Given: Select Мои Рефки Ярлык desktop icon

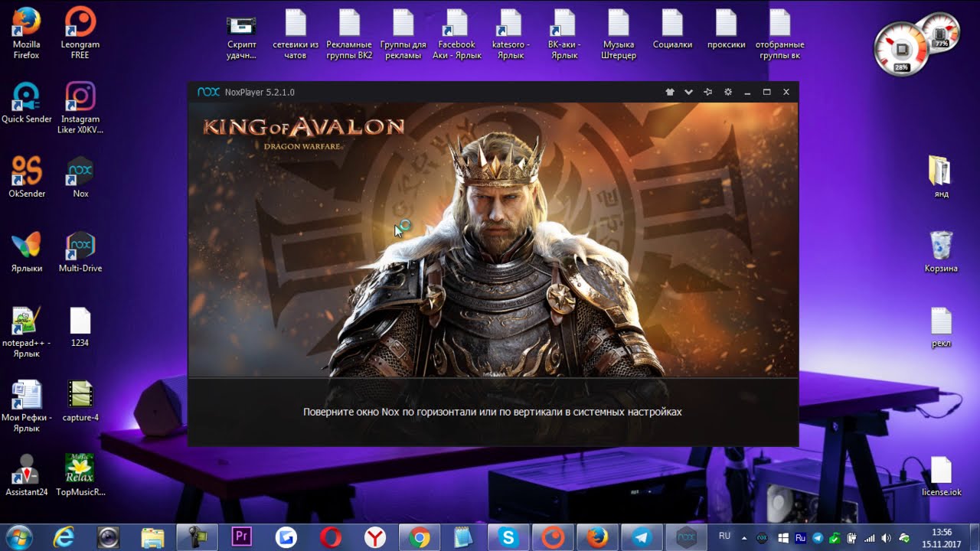Looking at the screenshot, I should tap(27, 406).
